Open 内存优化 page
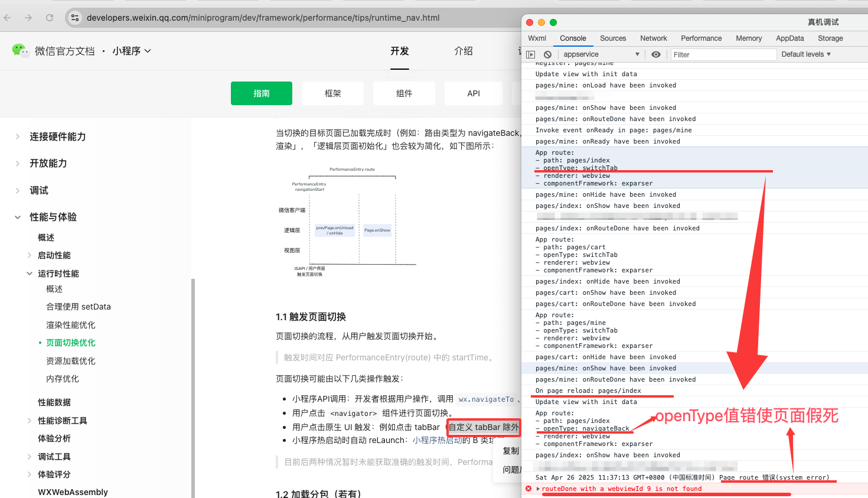The width and height of the screenshot is (868, 498). pos(63,379)
